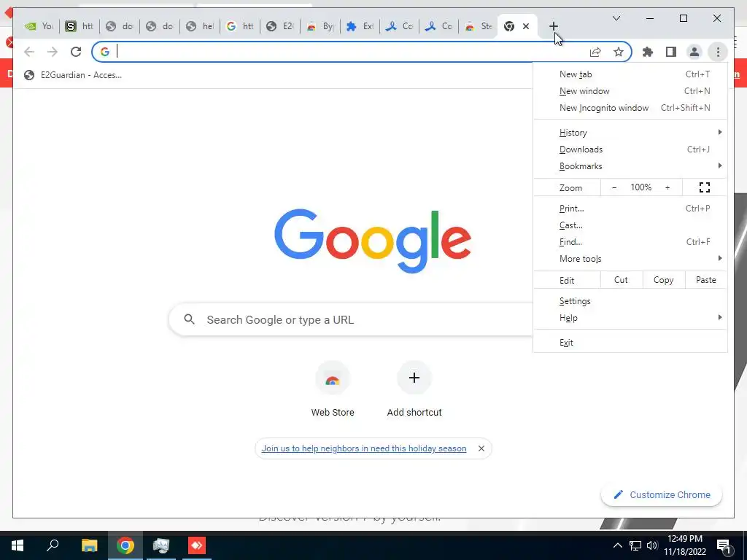Open the side panel icon
The width and height of the screenshot is (747, 560).
(671, 52)
